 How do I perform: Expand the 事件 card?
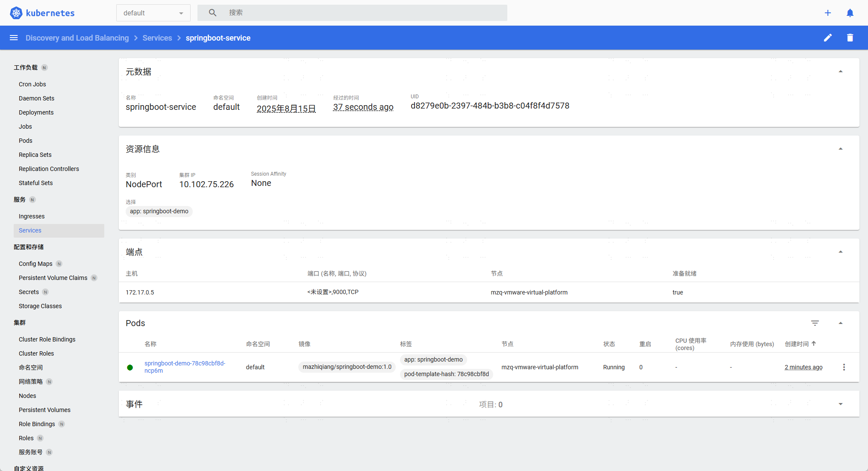tap(840, 404)
